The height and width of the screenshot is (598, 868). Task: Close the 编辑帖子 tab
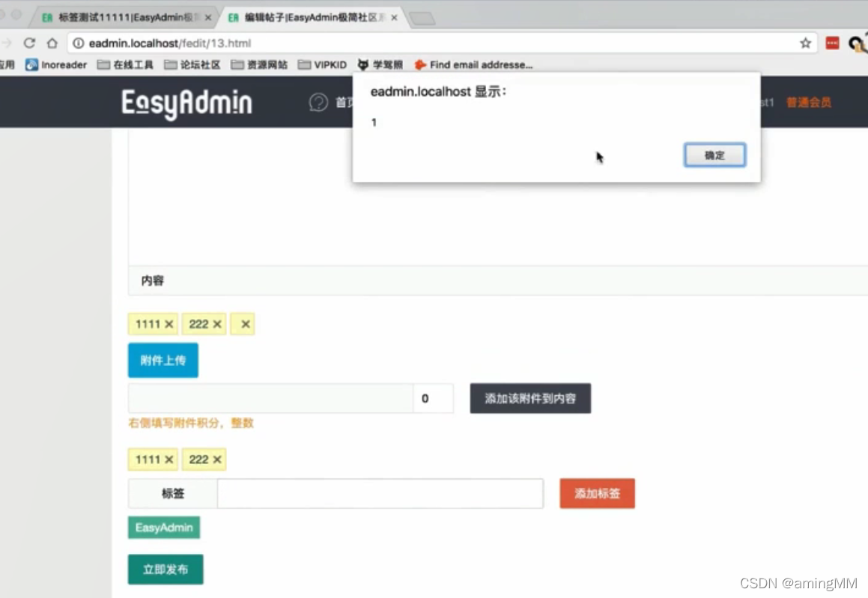394,18
